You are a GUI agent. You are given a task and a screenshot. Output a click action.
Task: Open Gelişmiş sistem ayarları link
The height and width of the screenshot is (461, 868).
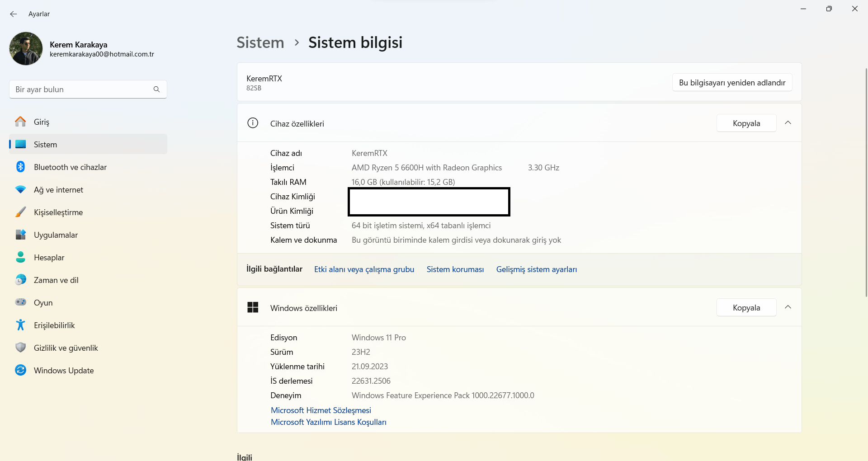(x=537, y=269)
